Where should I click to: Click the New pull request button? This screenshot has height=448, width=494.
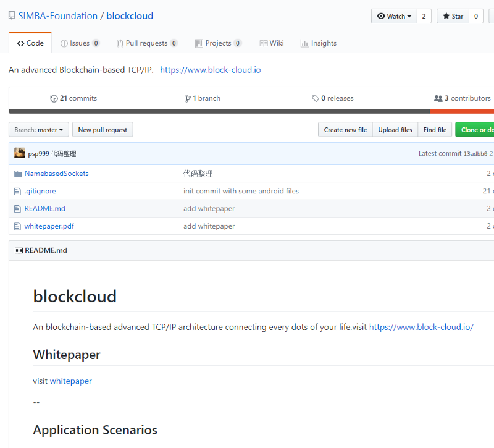pyautogui.click(x=103, y=130)
